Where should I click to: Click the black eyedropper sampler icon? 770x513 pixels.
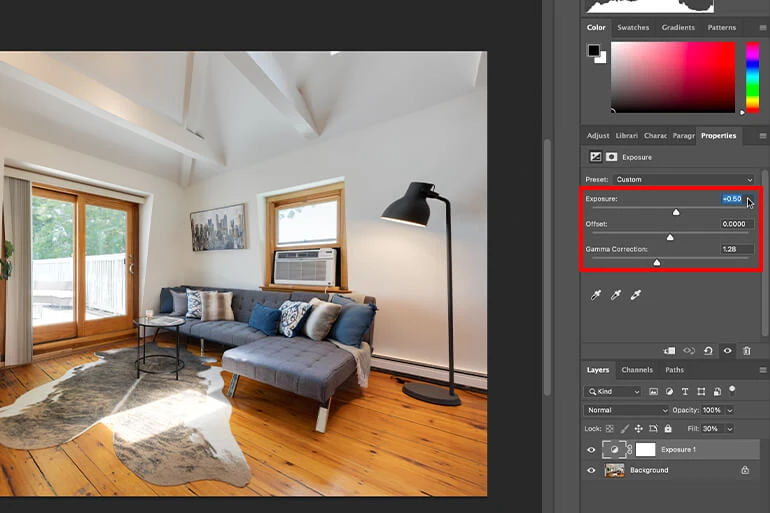(595, 295)
